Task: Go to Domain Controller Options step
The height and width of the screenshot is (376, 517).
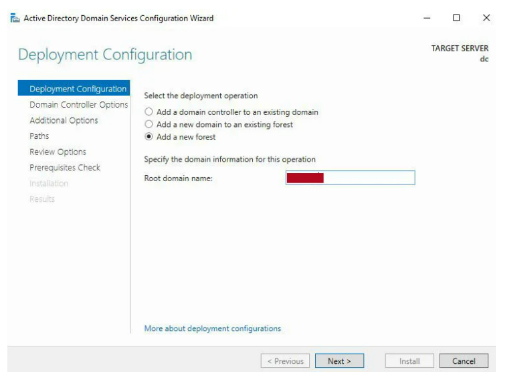Action: (79, 105)
